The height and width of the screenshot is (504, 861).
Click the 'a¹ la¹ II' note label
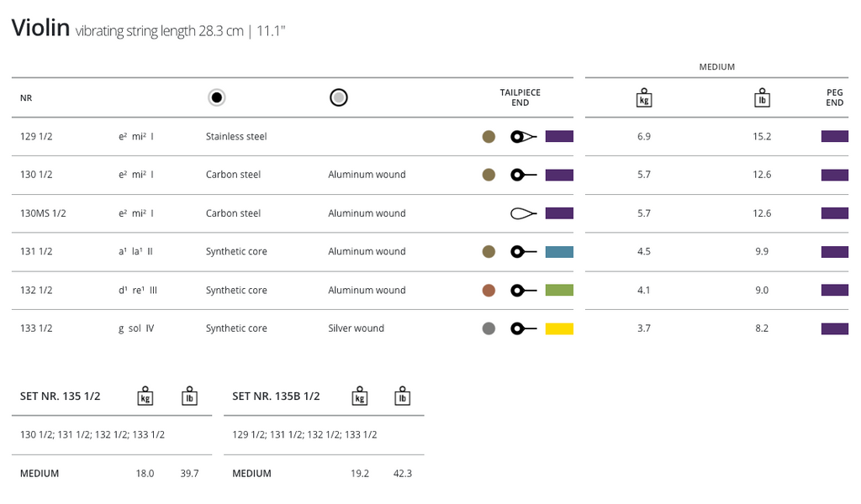click(x=135, y=252)
